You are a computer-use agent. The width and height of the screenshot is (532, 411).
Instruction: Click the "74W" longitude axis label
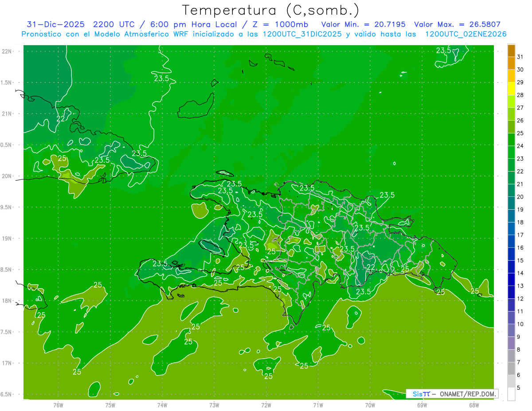coord(162,405)
